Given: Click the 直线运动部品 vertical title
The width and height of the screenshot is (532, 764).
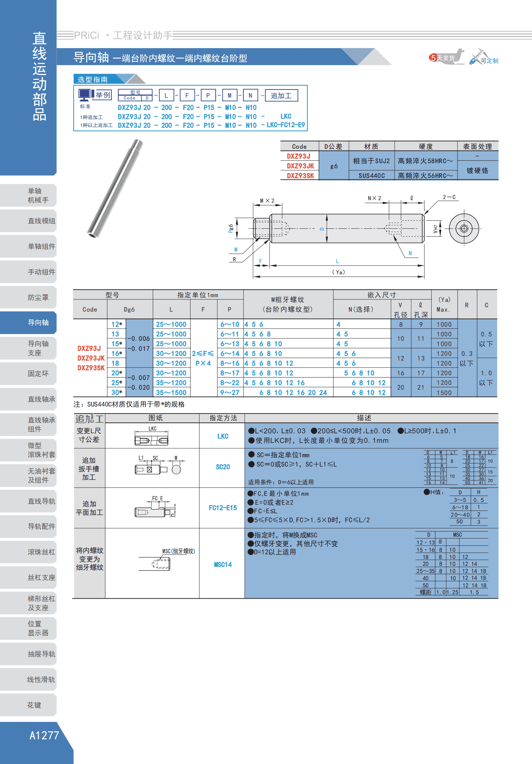Looking at the screenshot, I should tap(39, 76).
